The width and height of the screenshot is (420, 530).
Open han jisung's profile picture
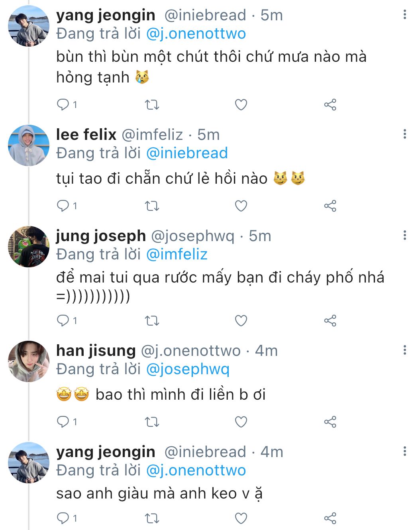point(28,361)
